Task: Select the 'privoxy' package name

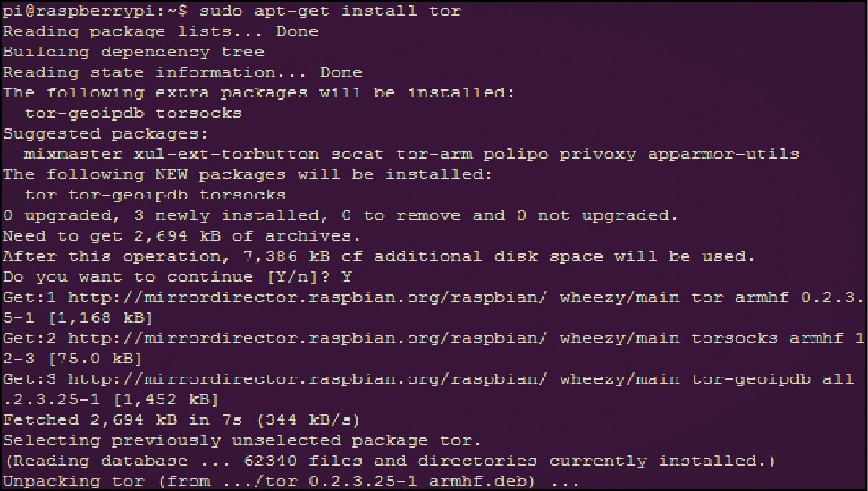Action: coord(598,155)
